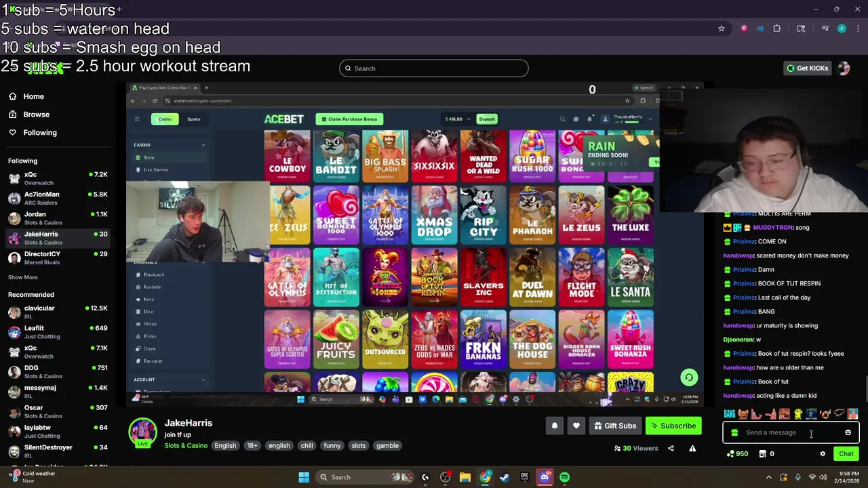Image resolution: width=868 pixels, height=488 pixels.
Task: Open xQc Overwatch channel in Following
Action: pos(57,178)
